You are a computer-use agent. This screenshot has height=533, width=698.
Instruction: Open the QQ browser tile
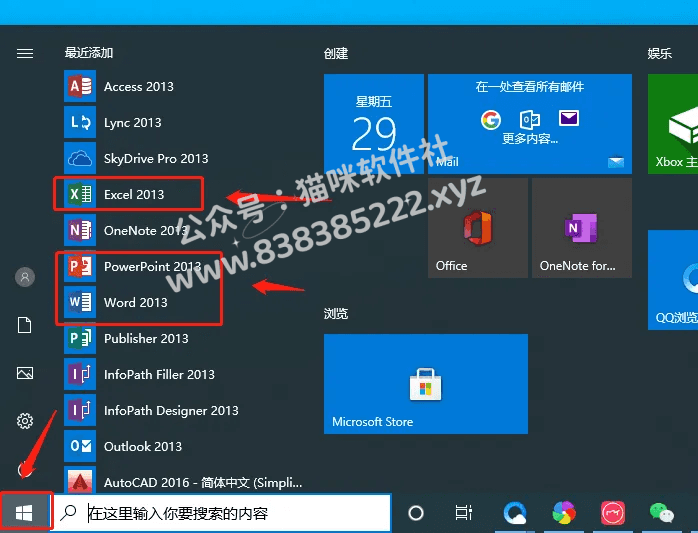coord(673,280)
